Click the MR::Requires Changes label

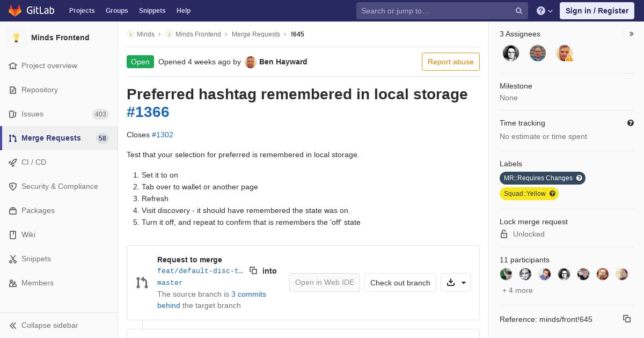coord(538,178)
